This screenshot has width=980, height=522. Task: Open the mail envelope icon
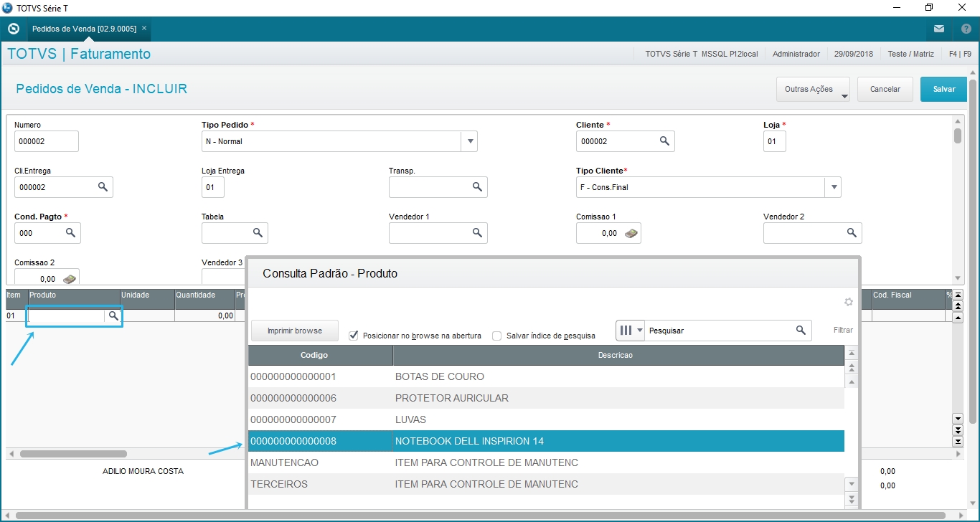click(x=939, y=29)
